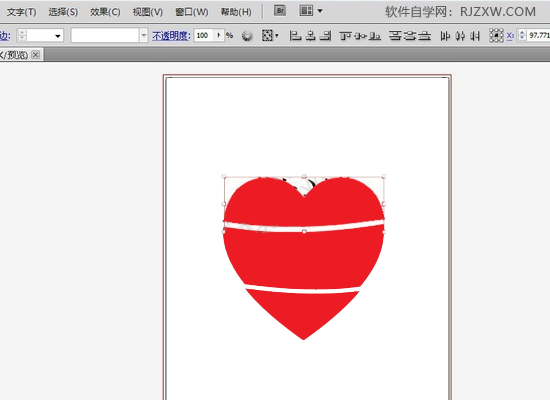The image size is (550, 400).
Task: Apply horizontal align left
Action: click(295, 35)
